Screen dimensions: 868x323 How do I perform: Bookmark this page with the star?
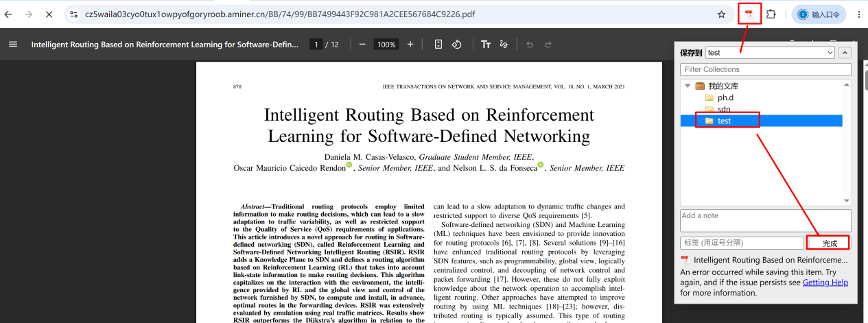click(721, 14)
